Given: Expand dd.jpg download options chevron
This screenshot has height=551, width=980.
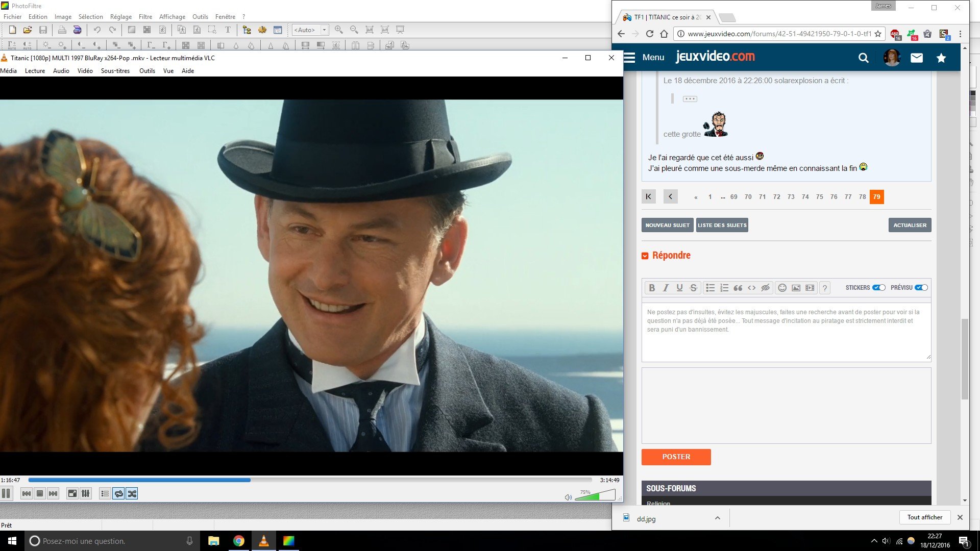Looking at the screenshot, I should [717, 518].
